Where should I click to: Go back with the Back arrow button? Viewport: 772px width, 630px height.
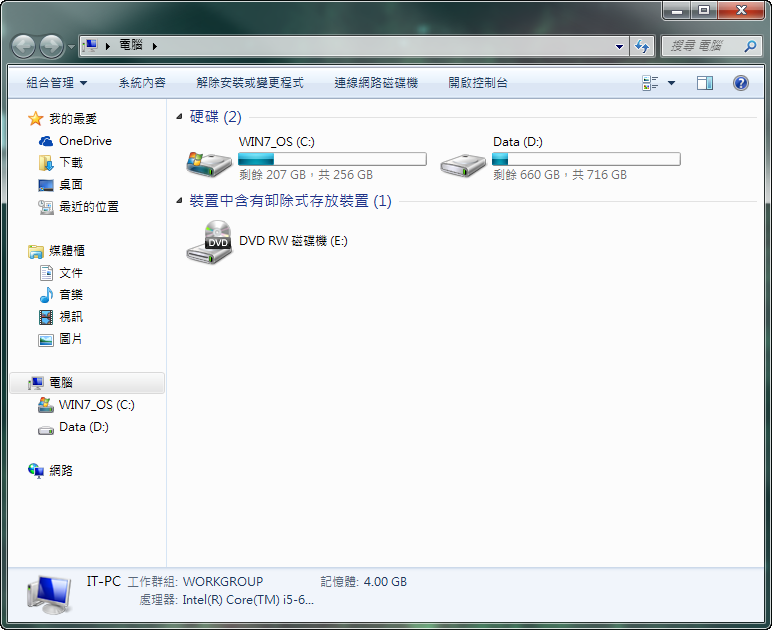(24, 46)
